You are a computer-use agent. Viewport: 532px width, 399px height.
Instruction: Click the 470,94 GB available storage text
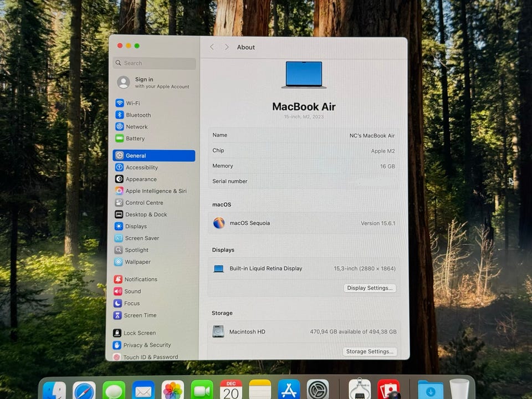click(353, 331)
